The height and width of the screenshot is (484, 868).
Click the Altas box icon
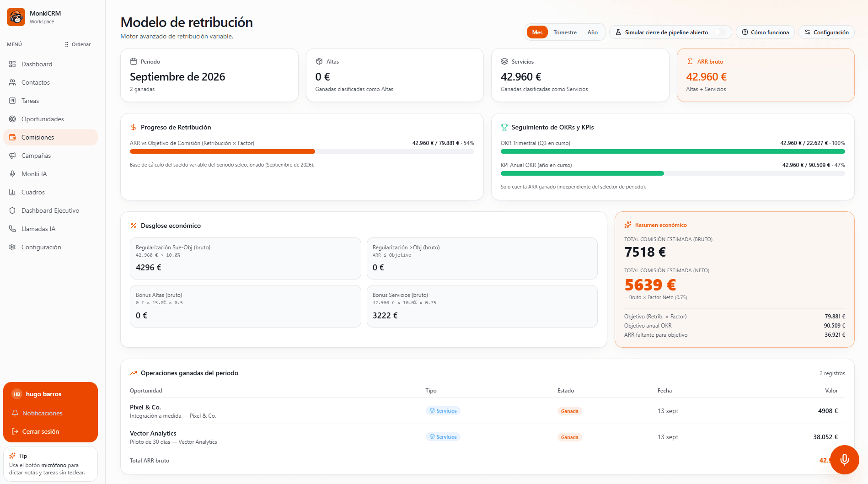click(319, 61)
